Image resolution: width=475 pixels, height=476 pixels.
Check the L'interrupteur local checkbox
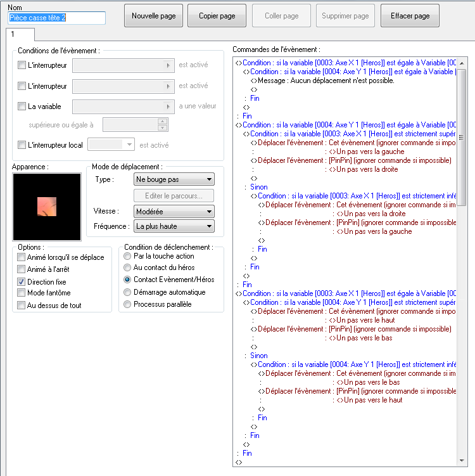22,145
